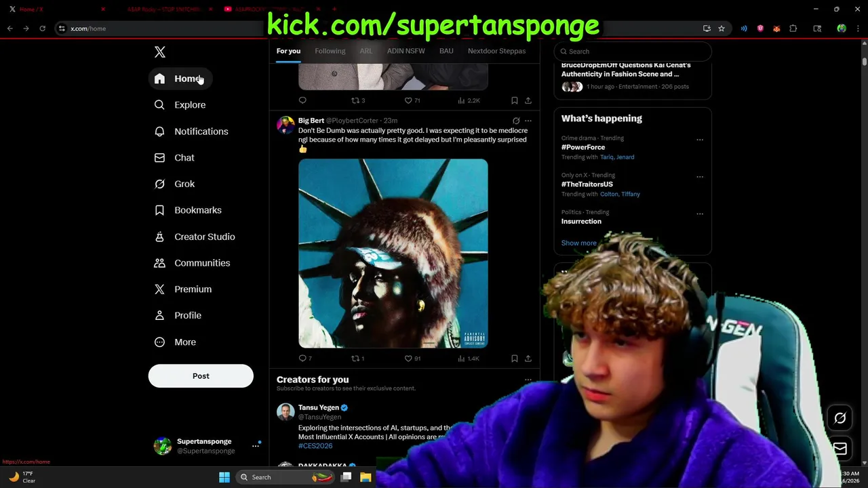Open Chat from the sidebar
The image size is (868, 488).
175,158
